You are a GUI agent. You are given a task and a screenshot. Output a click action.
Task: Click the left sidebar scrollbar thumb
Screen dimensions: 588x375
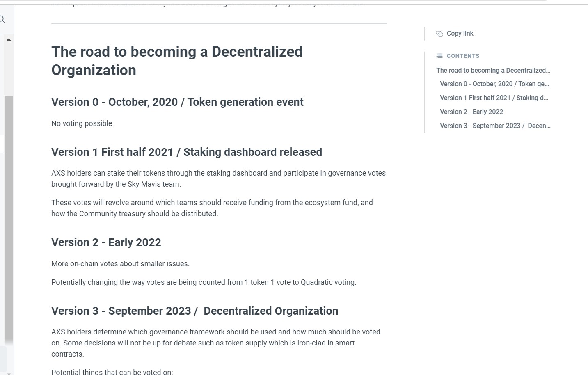pyautogui.click(x=9, y=217)
